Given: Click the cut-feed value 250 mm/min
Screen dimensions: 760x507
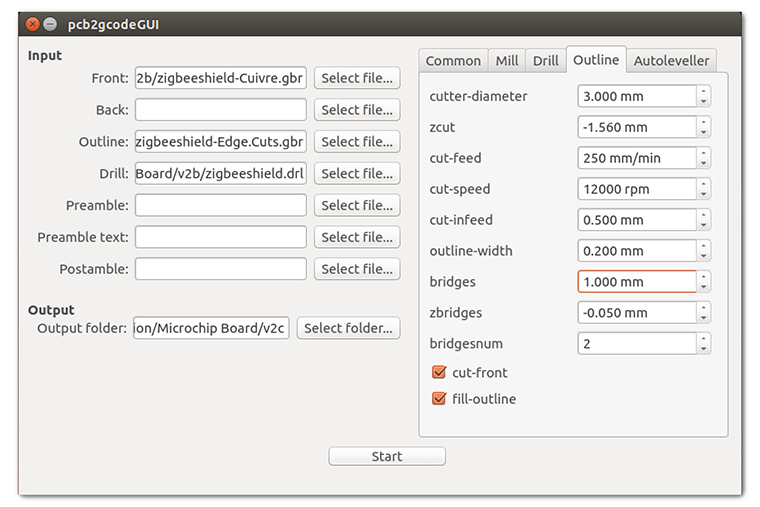Looking at the screenshot, I should pos(637,158).
